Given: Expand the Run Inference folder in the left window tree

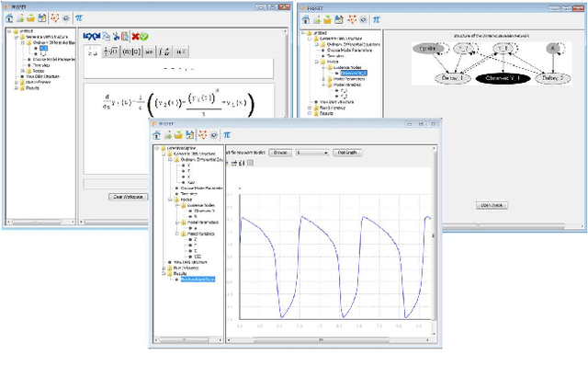Looking at the screenshot, I should pyautogui.click(x=17, y=82).
